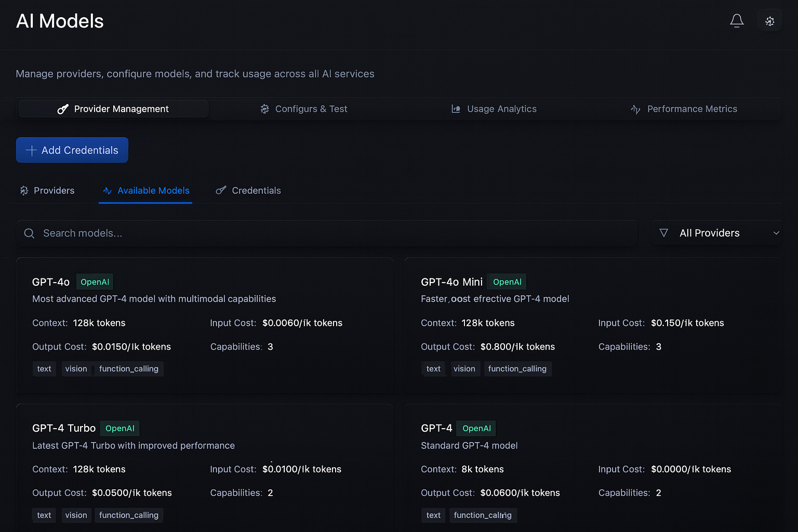Expand the All Providers dropdown
Viewport: 798px width, 532px height.
click(x=716, y=233)
